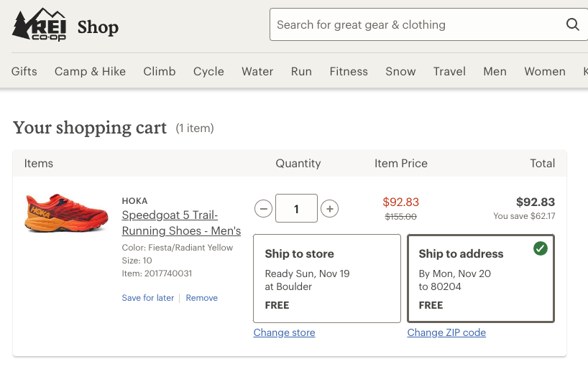Open Speedgoat 5 Trail-Running Shoes product link

tap(181, 223)
